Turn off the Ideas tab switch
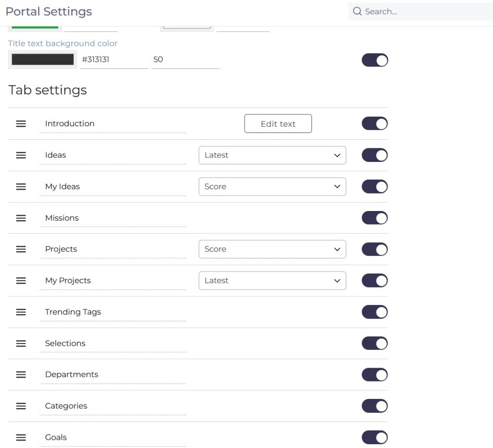This screenshot has width=493, height=448. [375, 155]
